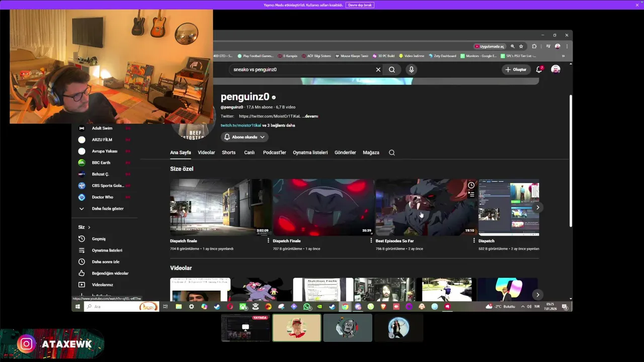Viewport: 644px width, 362px height.
Task: Open the 3:02:09 Dispatch finale thumbnail
Action: tap(220, 207)
